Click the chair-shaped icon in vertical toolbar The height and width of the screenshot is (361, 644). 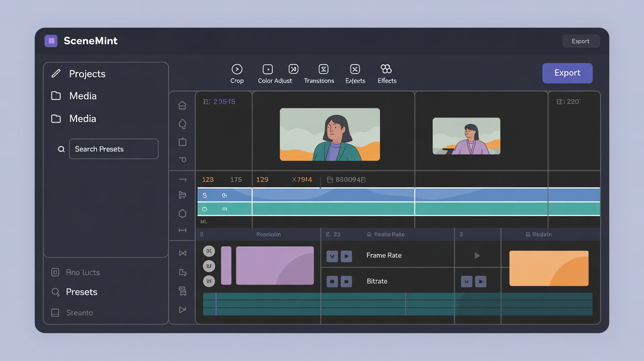pos(182,195)
